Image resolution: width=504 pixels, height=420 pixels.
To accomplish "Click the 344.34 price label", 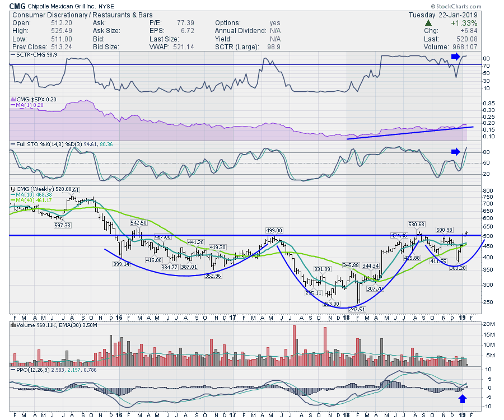I will (x=371, y=266).
